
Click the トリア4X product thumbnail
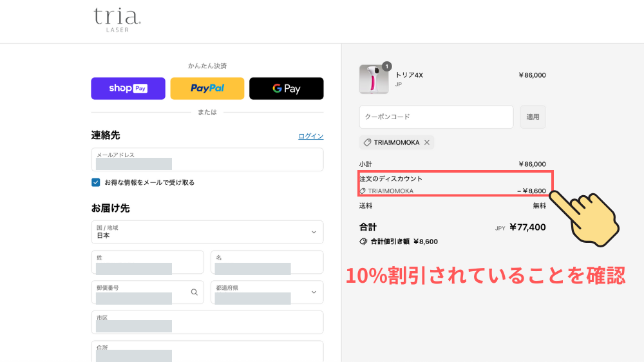point(374,79)
